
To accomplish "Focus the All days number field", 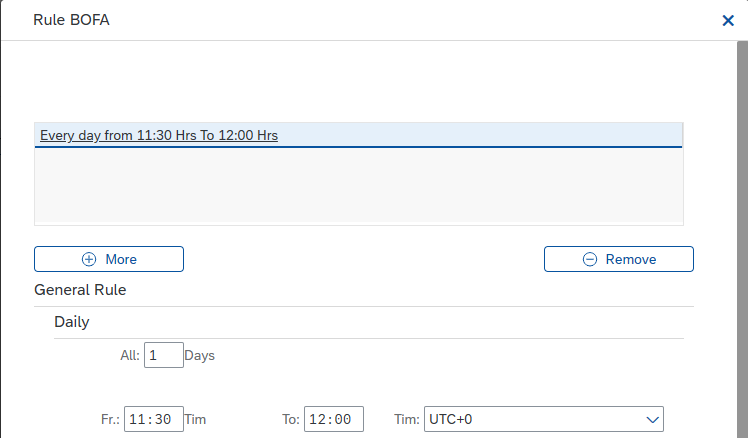I will click(164, 355).
